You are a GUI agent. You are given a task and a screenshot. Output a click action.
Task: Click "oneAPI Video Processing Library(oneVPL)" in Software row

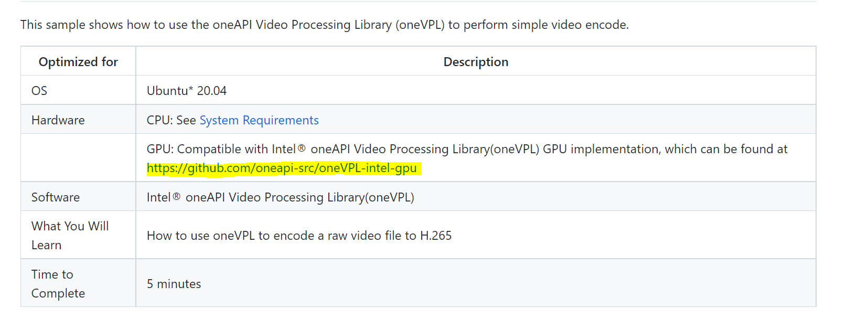tap(299, 197)
